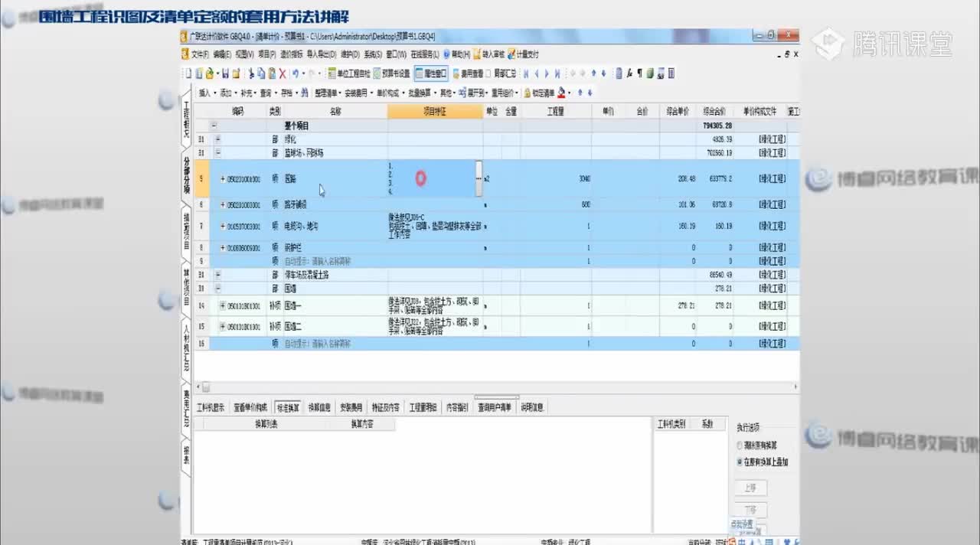Screen dimensions: 980x545
Task: Select the 说明信息 tab
Action: pos(532,407)
